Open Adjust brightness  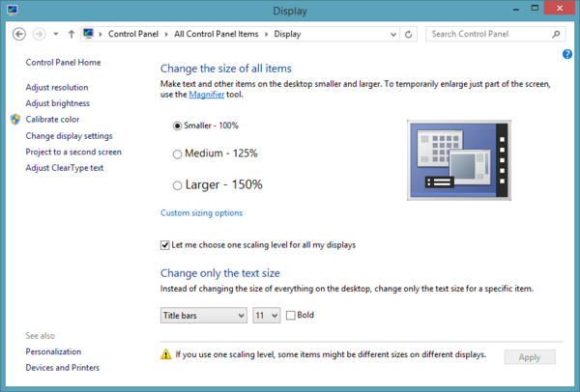point(58,103)
